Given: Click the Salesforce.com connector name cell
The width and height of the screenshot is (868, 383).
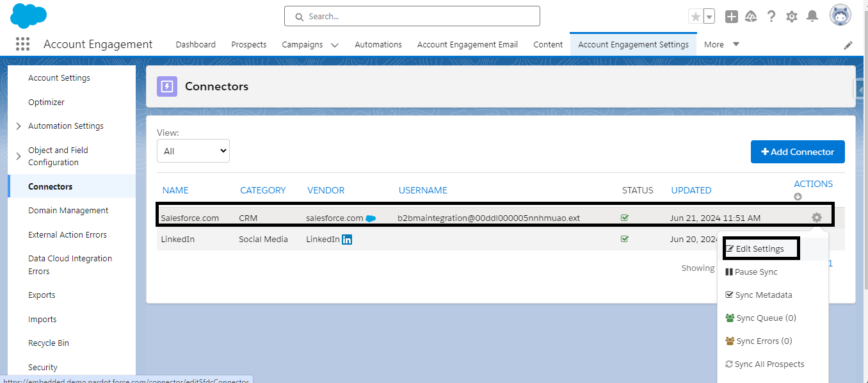Looking at the screenshot, I should click(x=190, y=218).
